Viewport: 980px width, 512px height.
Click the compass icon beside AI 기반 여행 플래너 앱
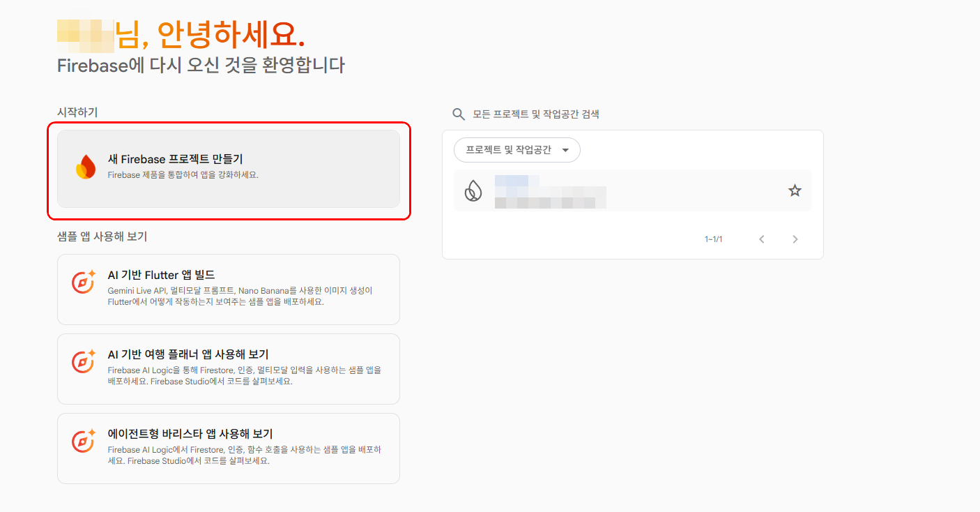click(84, 361)
